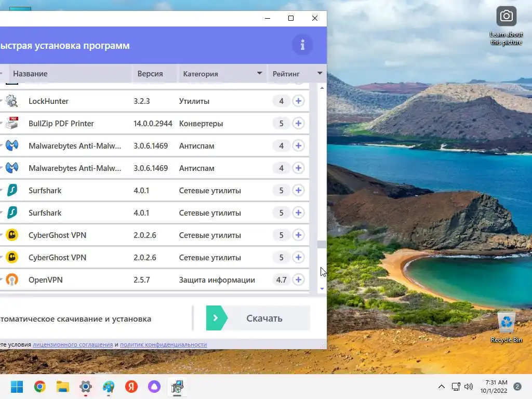Add BullZip PDF Printer with its plus button

(x=298, y=123)
